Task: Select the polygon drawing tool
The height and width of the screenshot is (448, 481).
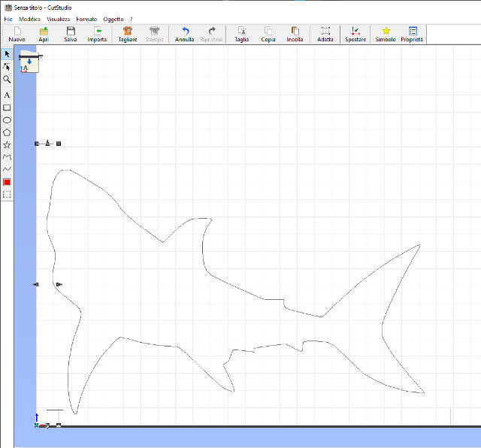Action: [x=7, y=132]
